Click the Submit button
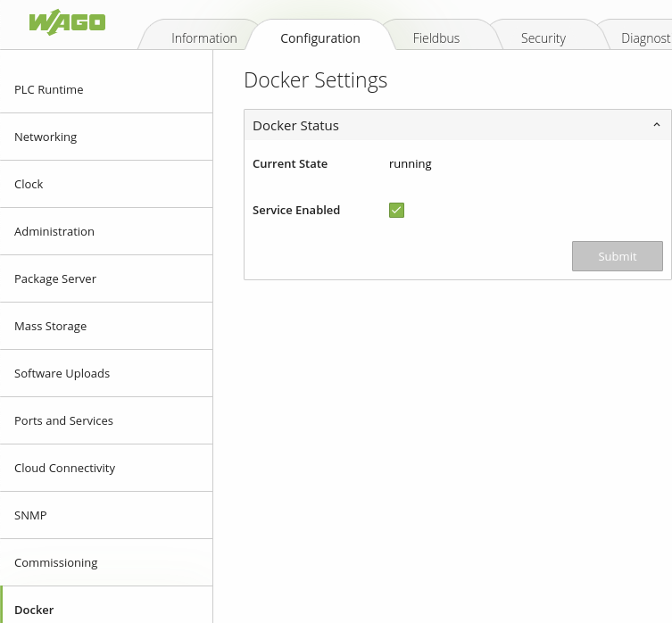The height and width of the screenshot is (623, 672). pos(618,256)
